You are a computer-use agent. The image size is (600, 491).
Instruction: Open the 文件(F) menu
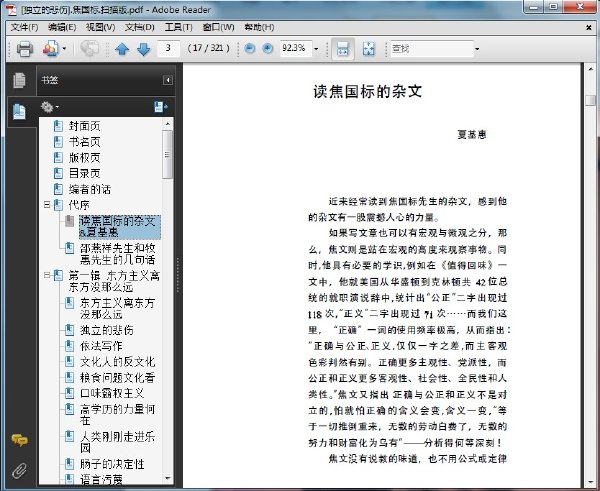24,27
